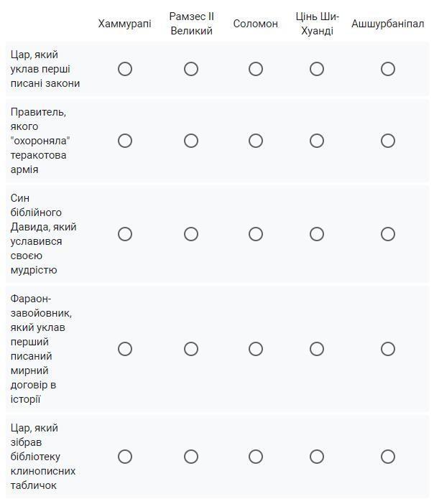This screenshot has width=434, height=504.
Task: Mark Рамзес II for the cuneiform library row
Action: pos(191,457)
